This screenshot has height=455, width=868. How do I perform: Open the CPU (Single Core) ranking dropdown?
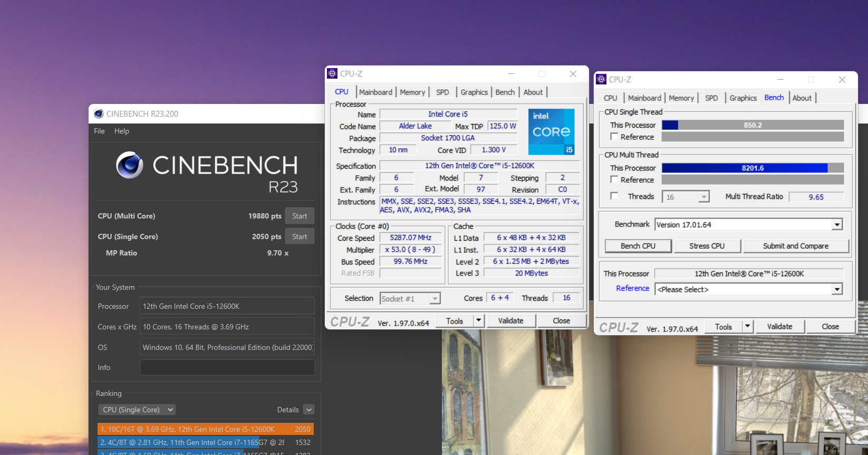[137, 410]
